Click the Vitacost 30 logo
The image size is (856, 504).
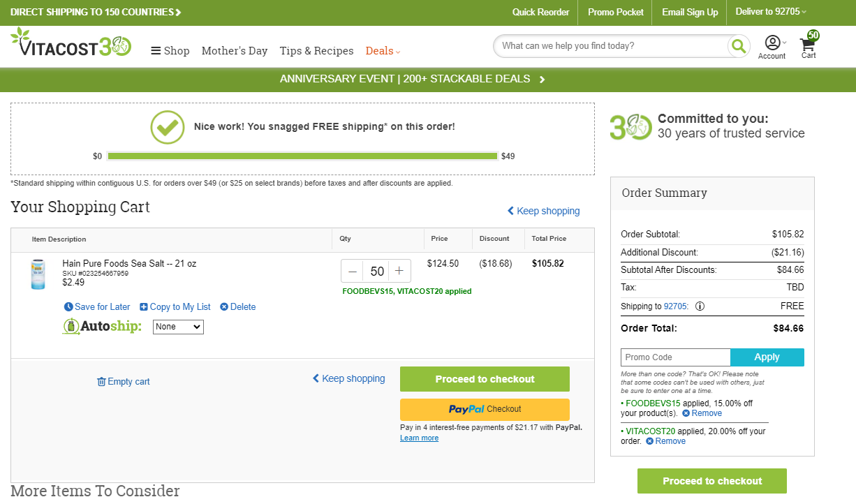click(x=71, y=43)
